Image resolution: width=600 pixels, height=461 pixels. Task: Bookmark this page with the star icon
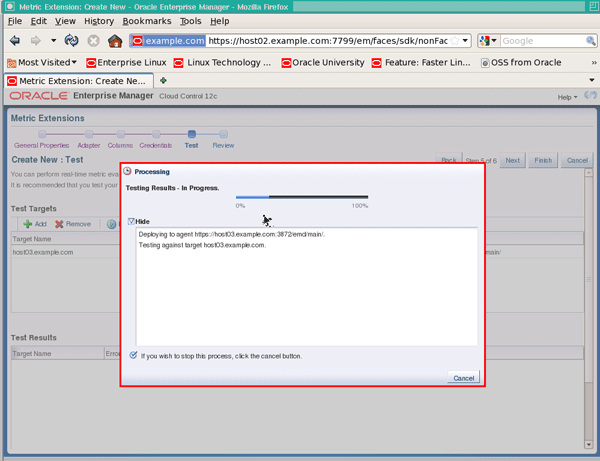[x=454, y=41]
